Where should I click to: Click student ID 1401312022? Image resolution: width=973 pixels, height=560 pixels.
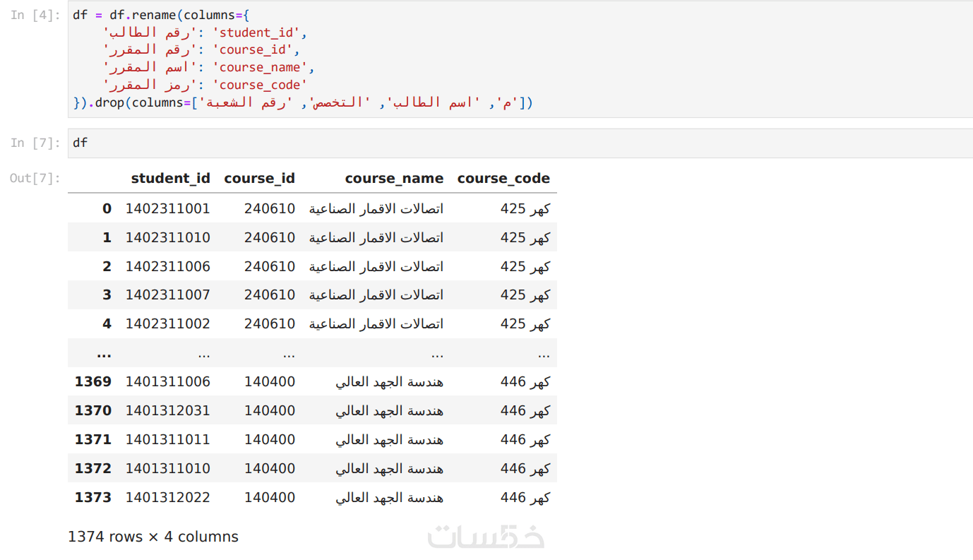168,497
